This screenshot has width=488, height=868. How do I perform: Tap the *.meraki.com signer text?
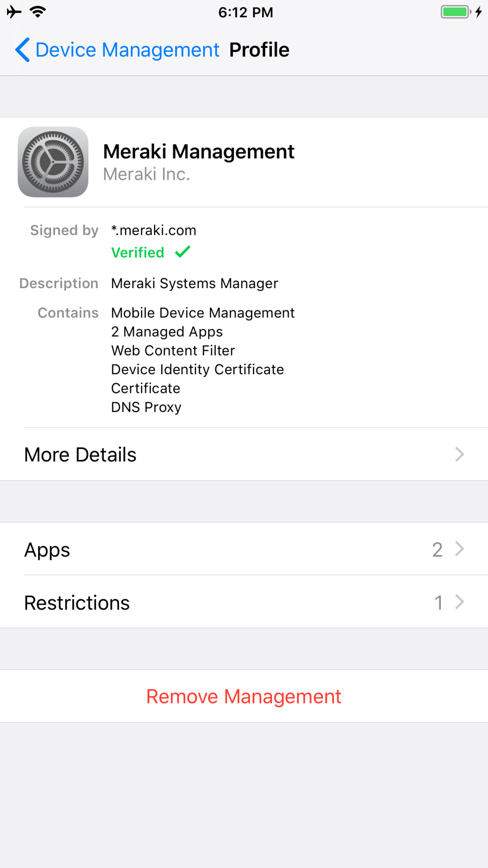pyautogui.click(x=153, y=230)
